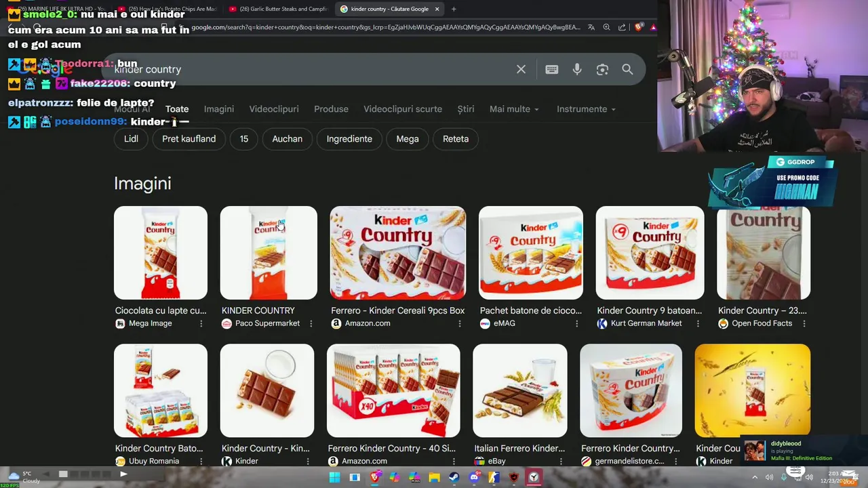Select the Lidl filter chip
Image resolution: width=868 pixels, height=488 pixels.
click(x=131, y=139)
